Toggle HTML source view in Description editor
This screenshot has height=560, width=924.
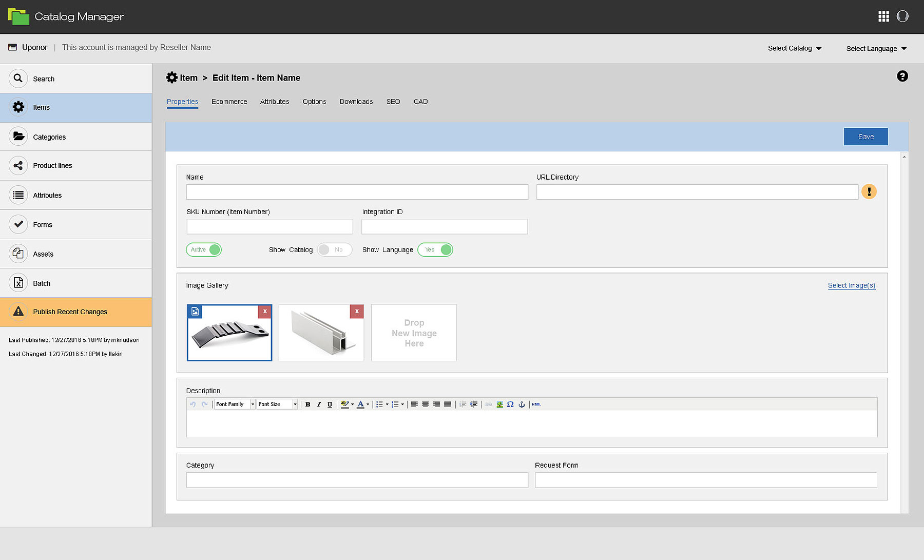click(536, 404)
